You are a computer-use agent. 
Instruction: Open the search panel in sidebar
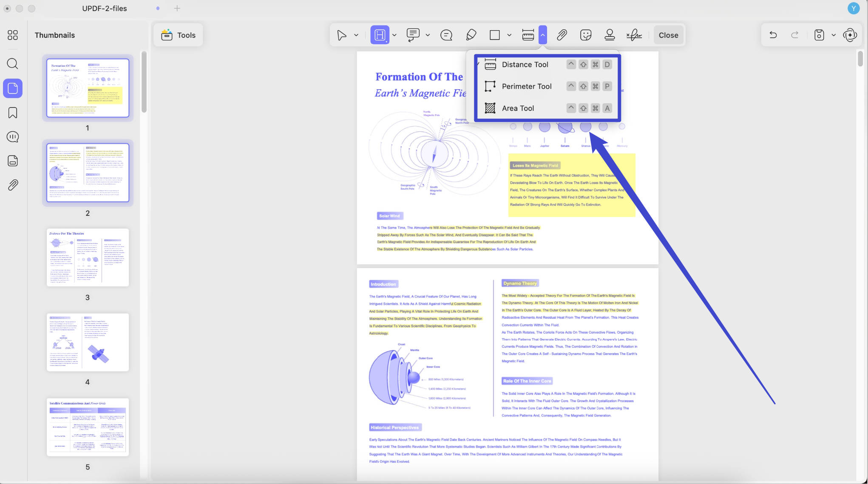point(13,64)
